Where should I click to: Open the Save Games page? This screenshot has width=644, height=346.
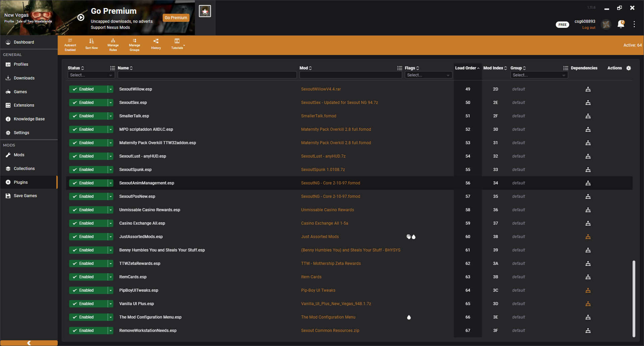[29, 196]
